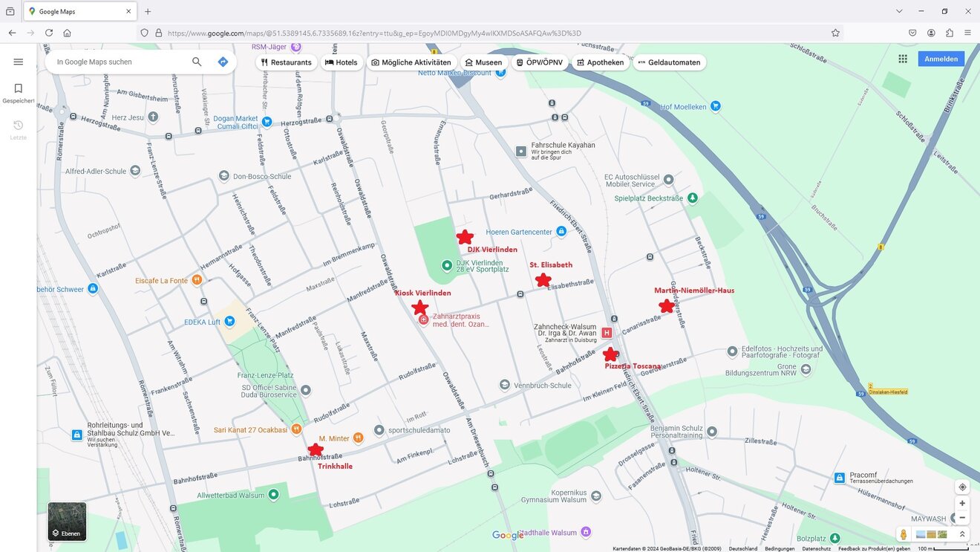Open the Allwetterbad Walsum green pin

[273, 494]
